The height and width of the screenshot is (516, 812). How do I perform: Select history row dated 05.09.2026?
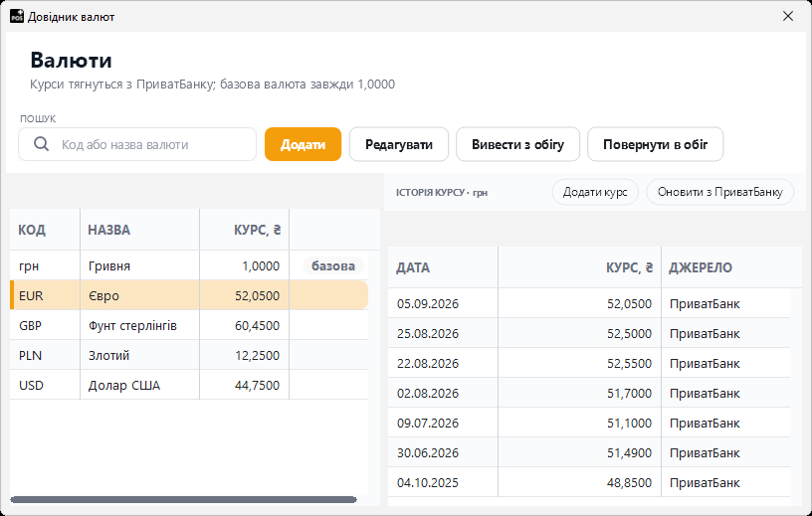pyautogui.click(x=589, y=304)
